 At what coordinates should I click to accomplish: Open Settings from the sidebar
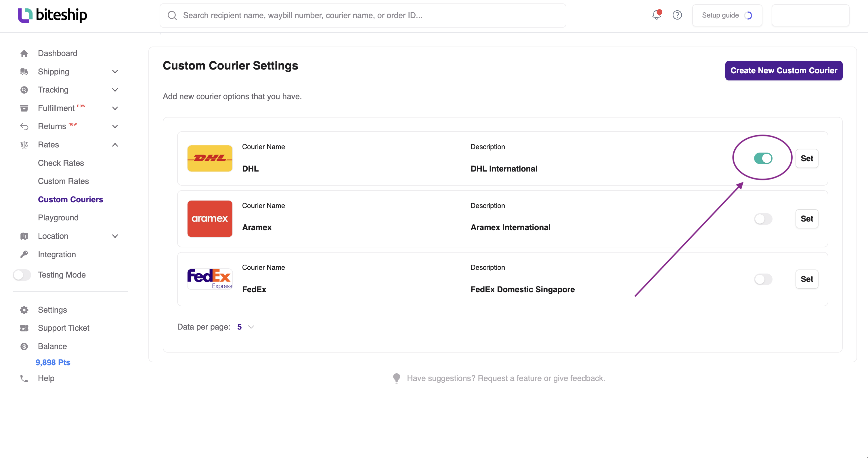[53, 310]
